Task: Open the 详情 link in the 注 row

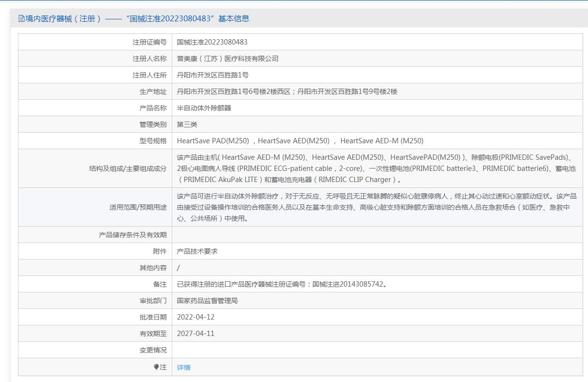Action: tap(183, 367)
